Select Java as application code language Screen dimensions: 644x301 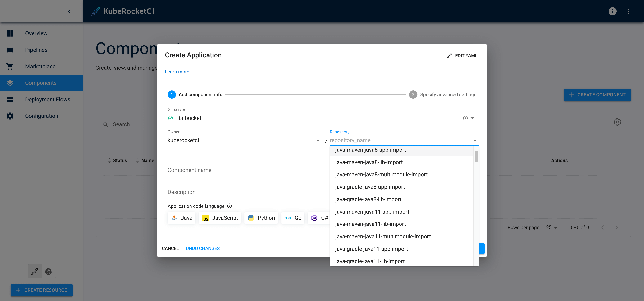tap(181, 218)
